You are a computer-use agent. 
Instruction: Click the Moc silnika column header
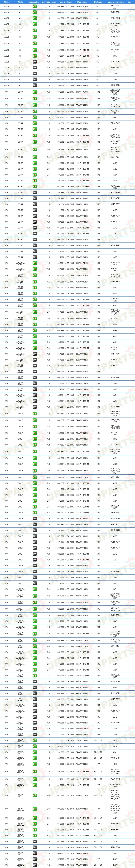(82, 2)
